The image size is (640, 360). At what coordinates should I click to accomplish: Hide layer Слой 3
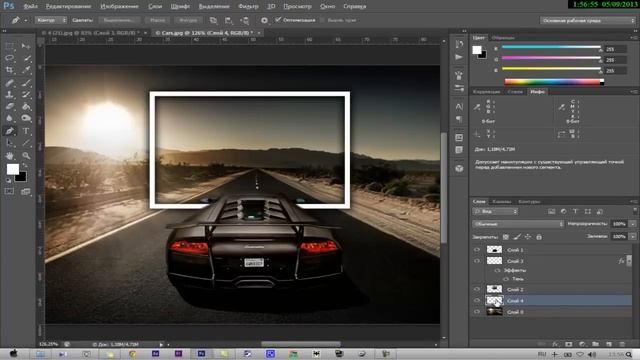[477, 261]
